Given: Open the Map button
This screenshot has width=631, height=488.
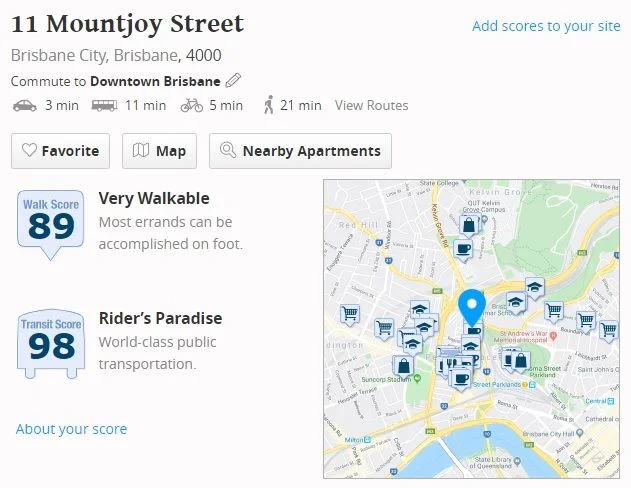Looking at the screenshot, I should tap(159, 151).
